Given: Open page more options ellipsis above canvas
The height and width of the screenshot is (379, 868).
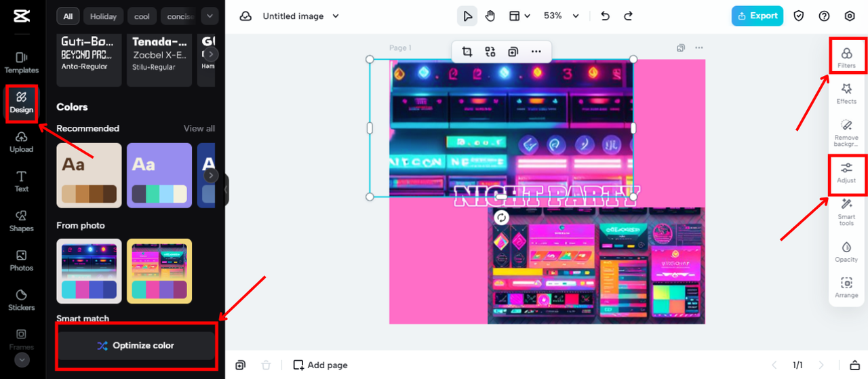Looking at the screenshot, I should click(698, 48).
